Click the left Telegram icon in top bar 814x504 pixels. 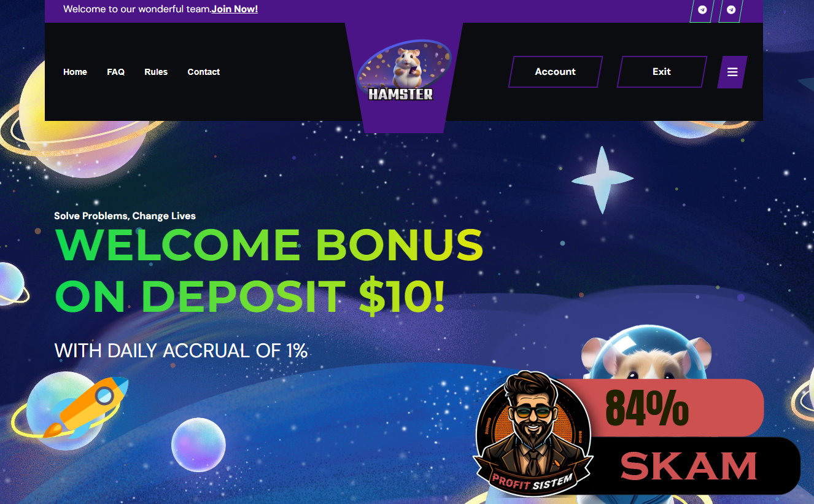pyautogui.click(x=702, y=10)
